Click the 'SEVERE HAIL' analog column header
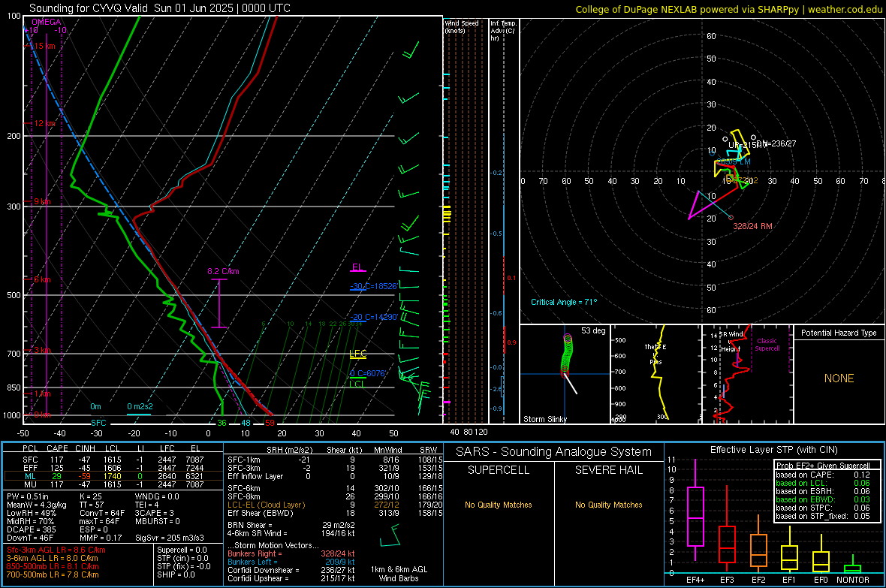The image size is (886, 588). pyautogui.click(x=608, y=470)
